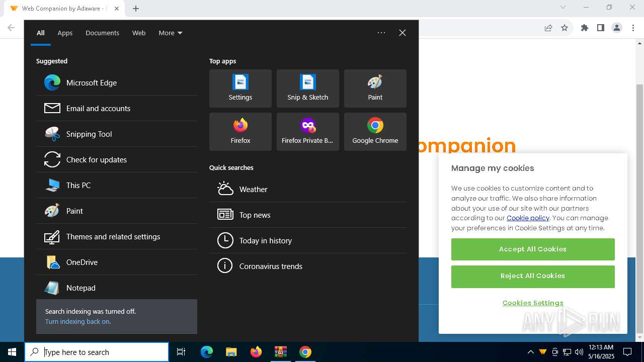Share this page from Chrome toolbar
644x362 pixels.
point(548,28)
